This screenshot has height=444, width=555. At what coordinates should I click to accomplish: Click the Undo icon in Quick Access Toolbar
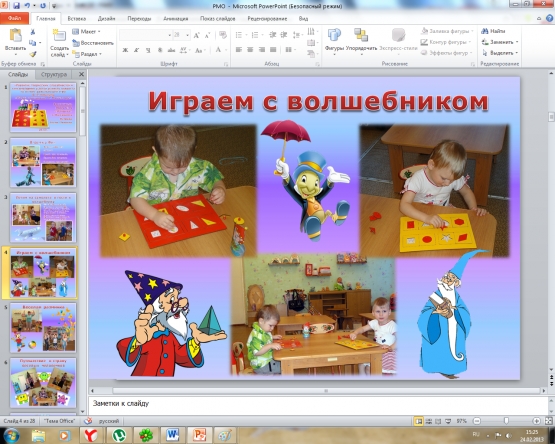point(27,6)
